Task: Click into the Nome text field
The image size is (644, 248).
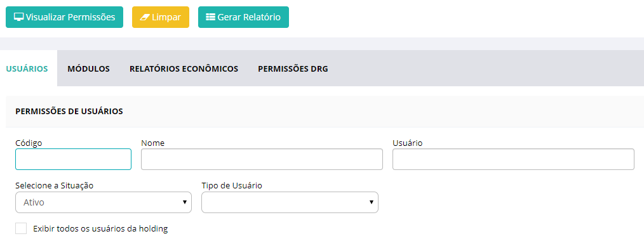Action: [x=262, y=159]
